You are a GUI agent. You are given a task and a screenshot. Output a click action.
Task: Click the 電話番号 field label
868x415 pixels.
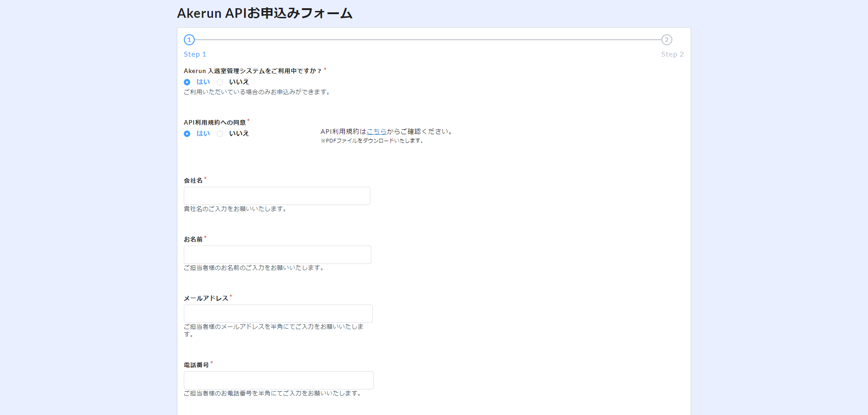pos(196,365)
